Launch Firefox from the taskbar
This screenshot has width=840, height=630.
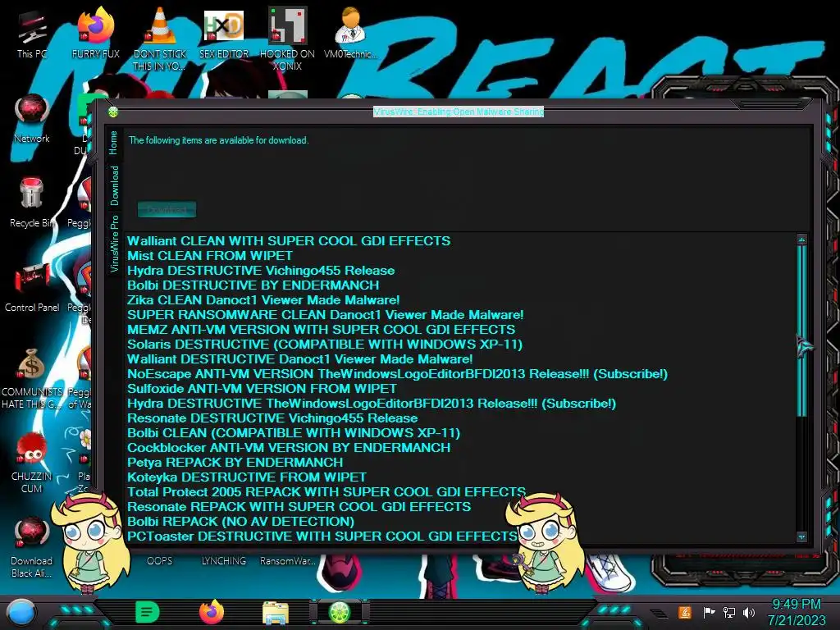click(212, 612)
